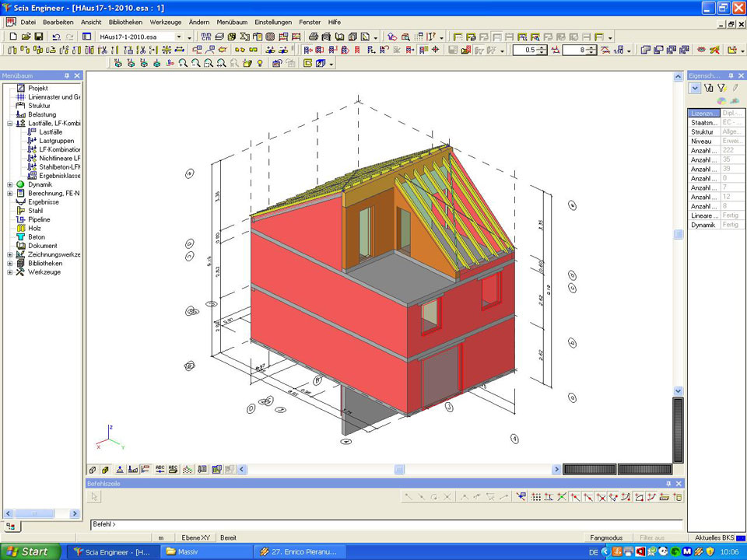
Task: Collapse the Lastfälle, LF-Kombi tree node
Action: tap(10, 123)
